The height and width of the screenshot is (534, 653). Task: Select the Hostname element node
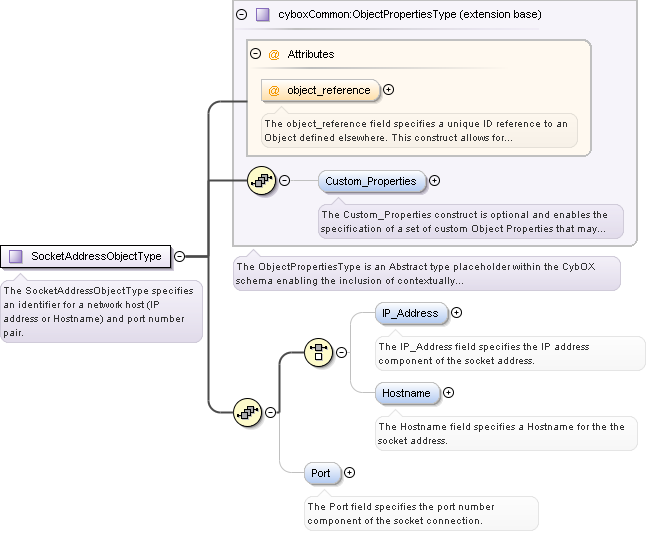click(406, 393)
